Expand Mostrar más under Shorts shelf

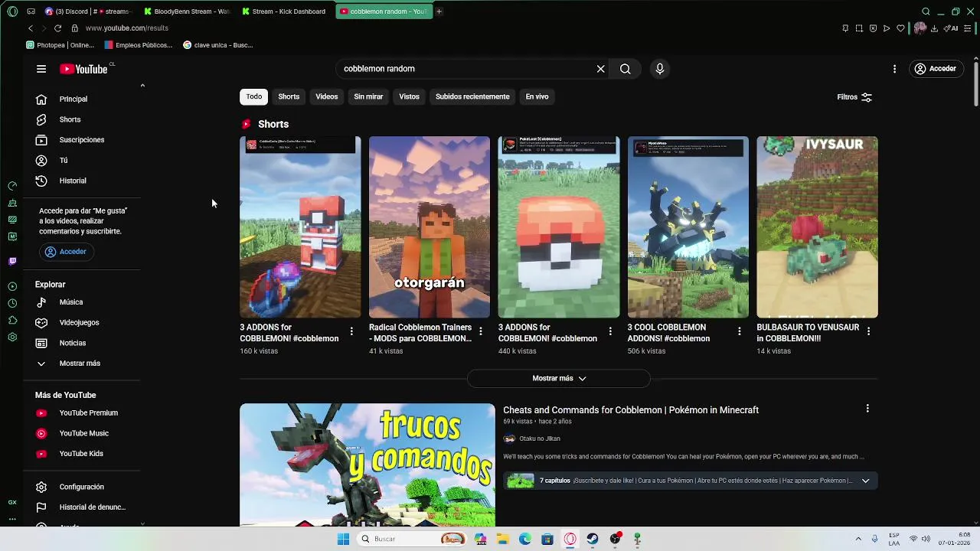pos(559,378)
